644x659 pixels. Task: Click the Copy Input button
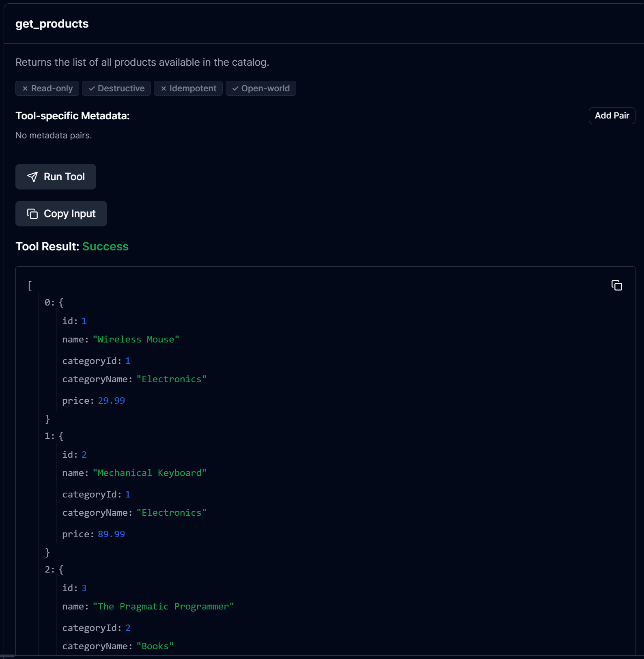[x=61, y=213]
